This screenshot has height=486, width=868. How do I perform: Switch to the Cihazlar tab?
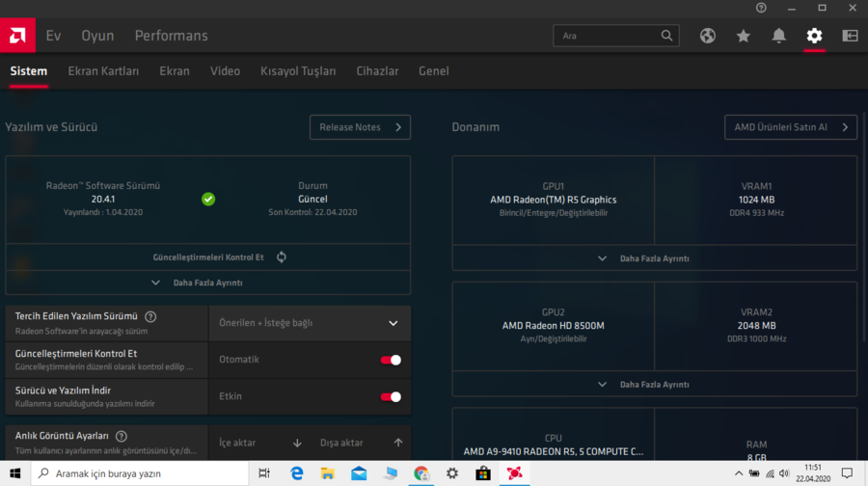point(377,70)
